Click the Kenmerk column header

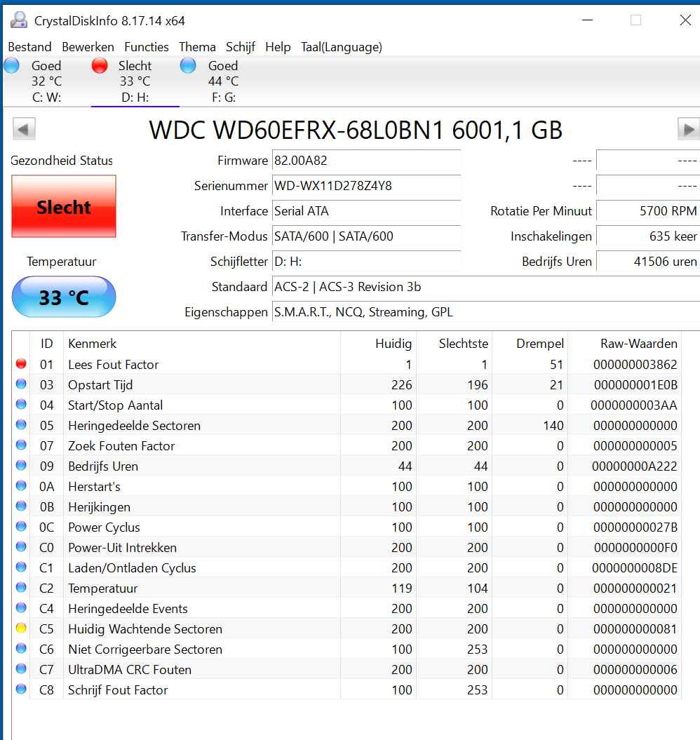click(202, 344)
